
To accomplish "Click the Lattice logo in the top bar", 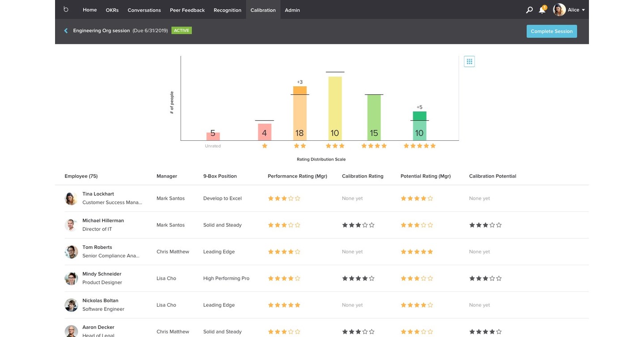I will point(65,9).
